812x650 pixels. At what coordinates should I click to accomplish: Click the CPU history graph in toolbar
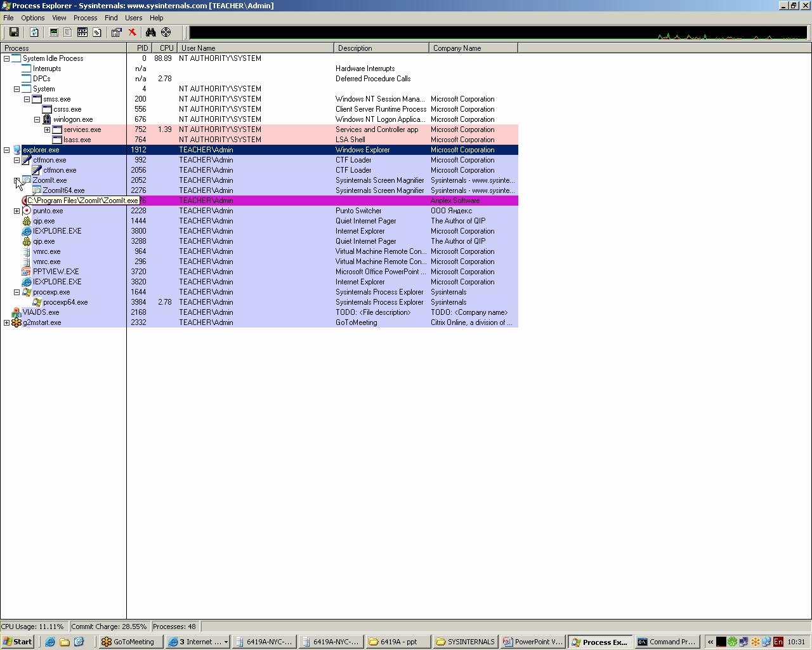coord(498,32)
